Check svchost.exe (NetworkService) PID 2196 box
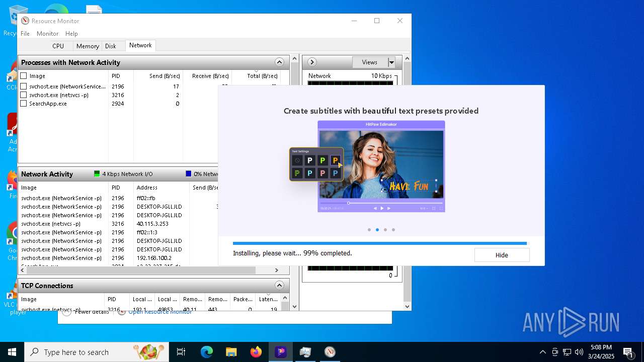The image size is (644, 362). pos(24,86)
